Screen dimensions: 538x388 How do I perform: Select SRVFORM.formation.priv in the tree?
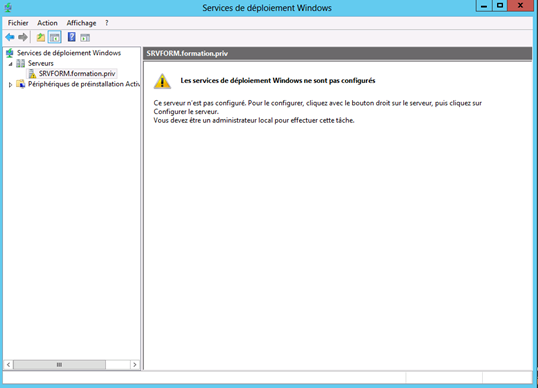pos(77,73)
